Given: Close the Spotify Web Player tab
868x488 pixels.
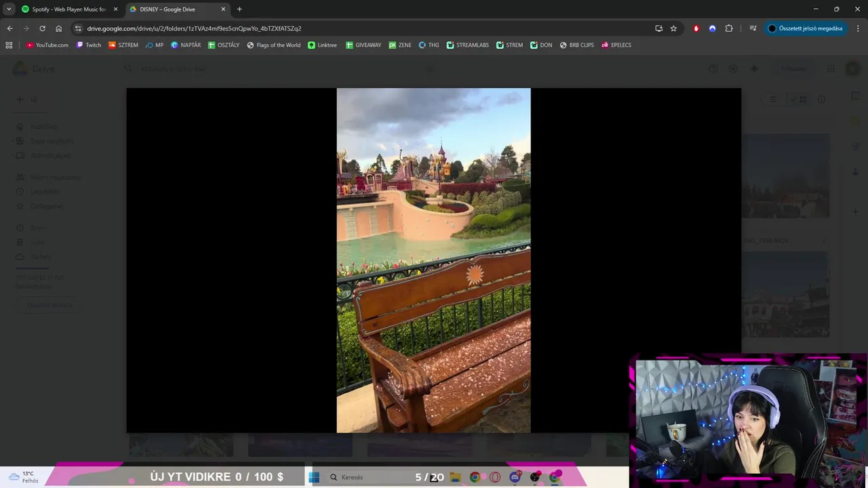Looking at the screenshot, I should point(115,9).
